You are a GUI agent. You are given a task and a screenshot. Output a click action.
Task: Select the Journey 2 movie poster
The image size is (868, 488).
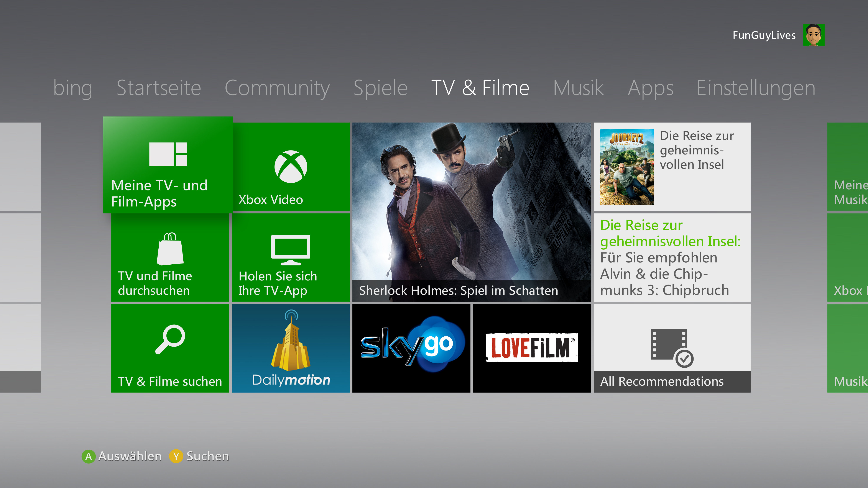(x=627, y=167)
